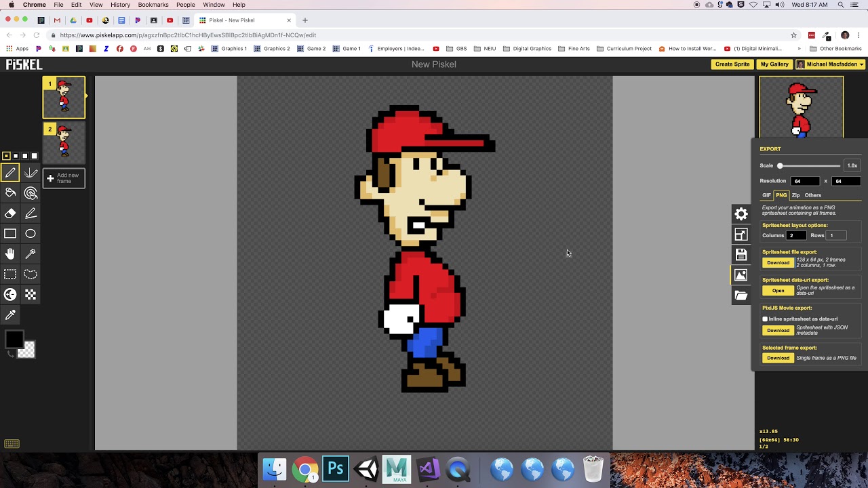Select frame 1 thumbnail
The width and height of the screenshot is (868, 488).
tap(64, 98)
